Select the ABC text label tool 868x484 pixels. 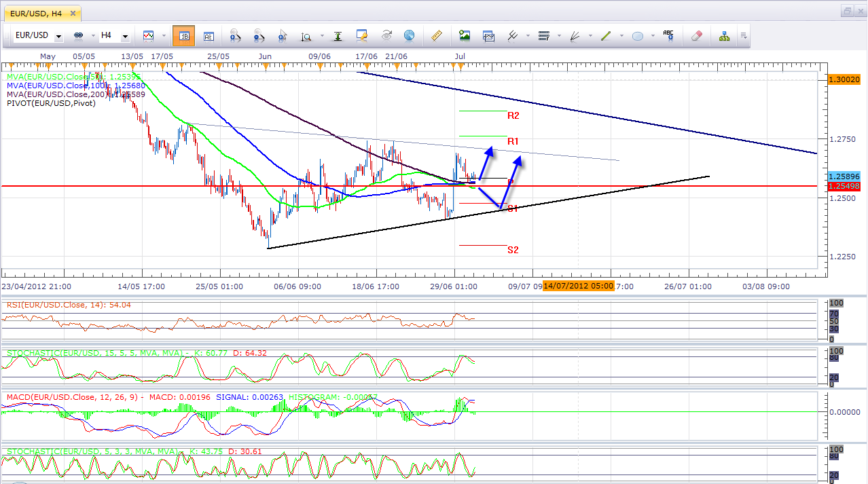668,35
